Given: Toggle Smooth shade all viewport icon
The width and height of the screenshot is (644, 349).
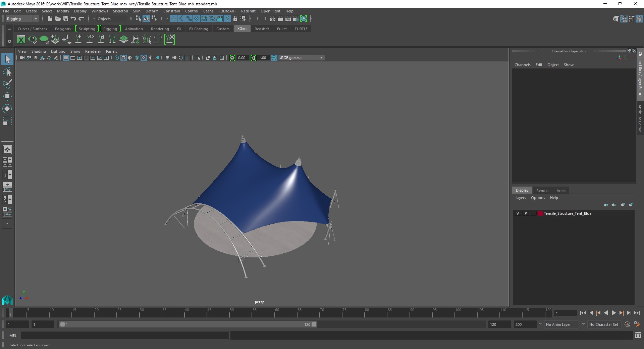Looking at the screenshot, I should [123, 58].
